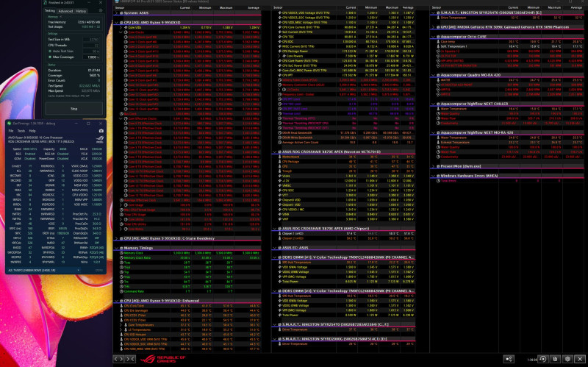Collapse ASUS ROG CROSSHAIR X870E APEX Nuvoton group
This screenshot has height=367, width=588.
(274, 152)
